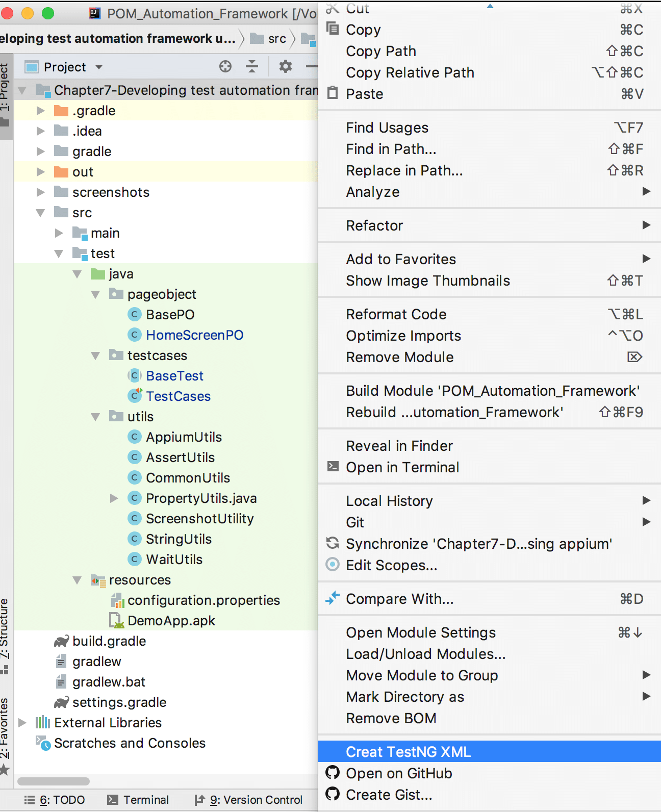
Task: Click the TestCases runnable class icon
Action: click(135, 396)
